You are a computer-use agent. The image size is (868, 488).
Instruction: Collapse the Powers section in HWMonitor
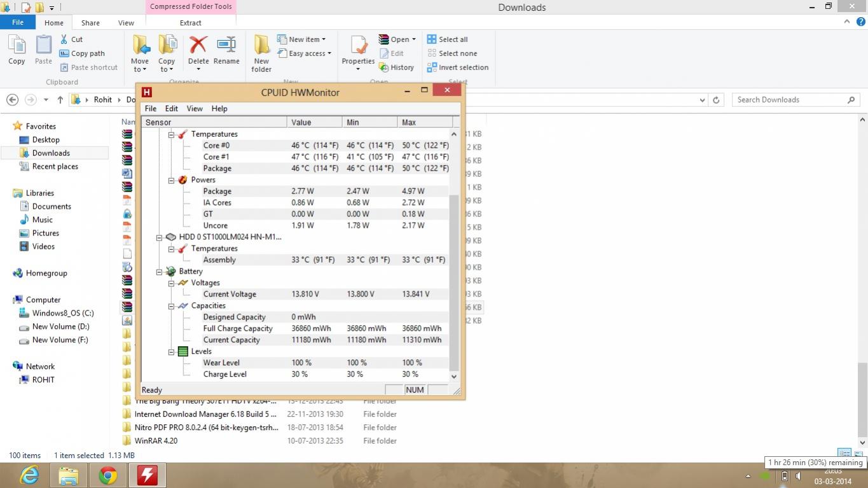[171, 180]
